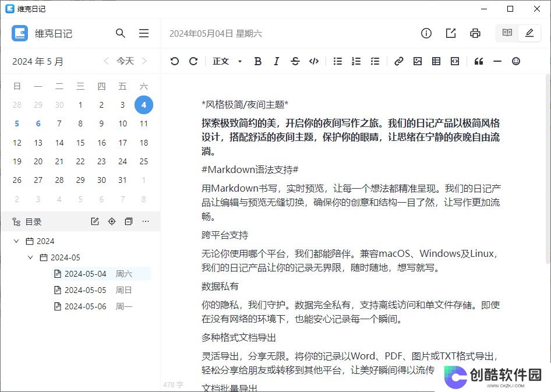Click the new diary entry icon in 目录

pyautogui.click(x=95, y=221)
